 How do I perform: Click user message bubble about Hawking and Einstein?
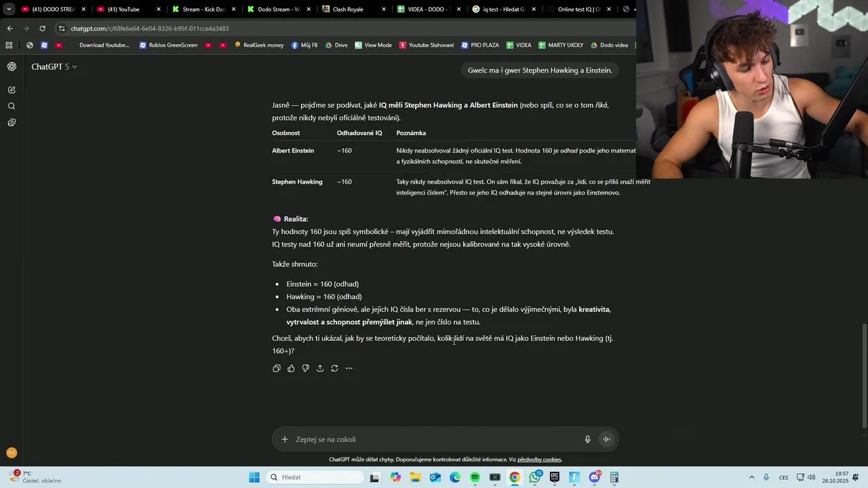coord(540,70)
